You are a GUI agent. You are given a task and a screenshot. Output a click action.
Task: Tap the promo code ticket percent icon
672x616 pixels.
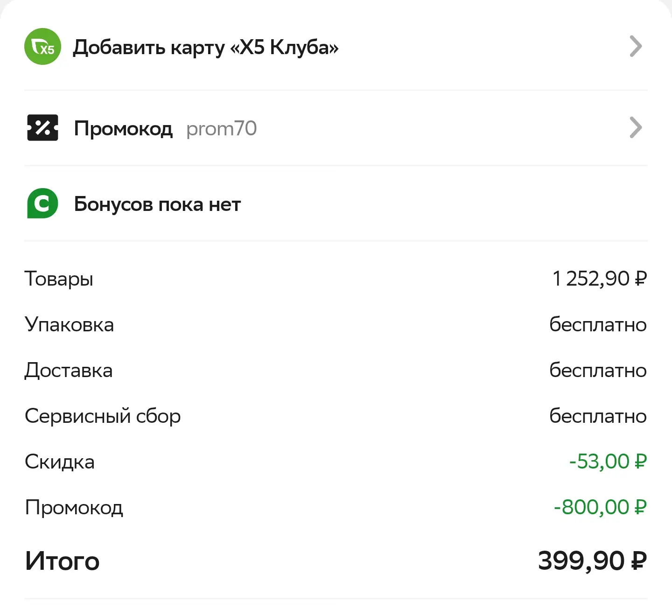42,127
